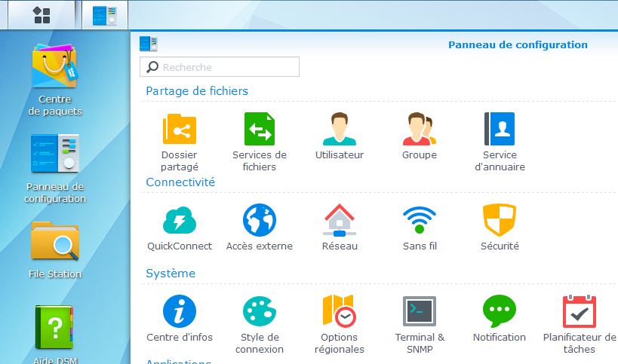Click the search magnifier icon
Image resolution: width=618 pixels, height=364 pixels.
click(x=152, y=67)
